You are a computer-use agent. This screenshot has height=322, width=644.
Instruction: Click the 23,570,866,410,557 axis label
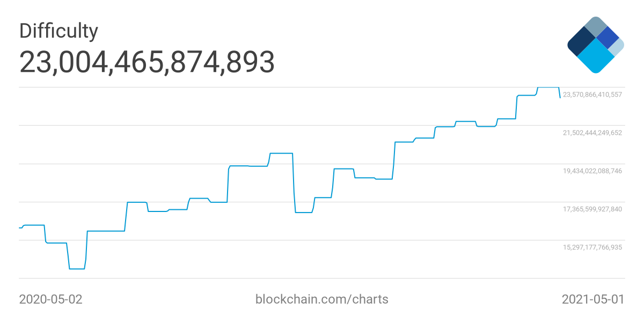[592, 94]
